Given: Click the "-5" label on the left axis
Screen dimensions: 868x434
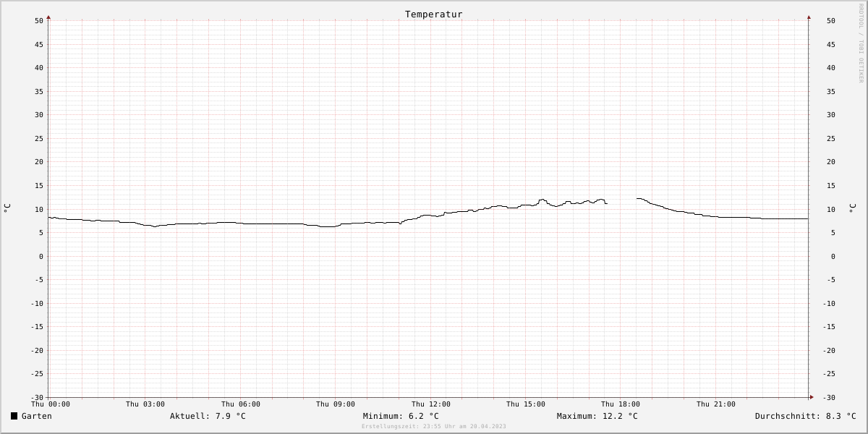Looking at the screenshot, I should point(39,280).
